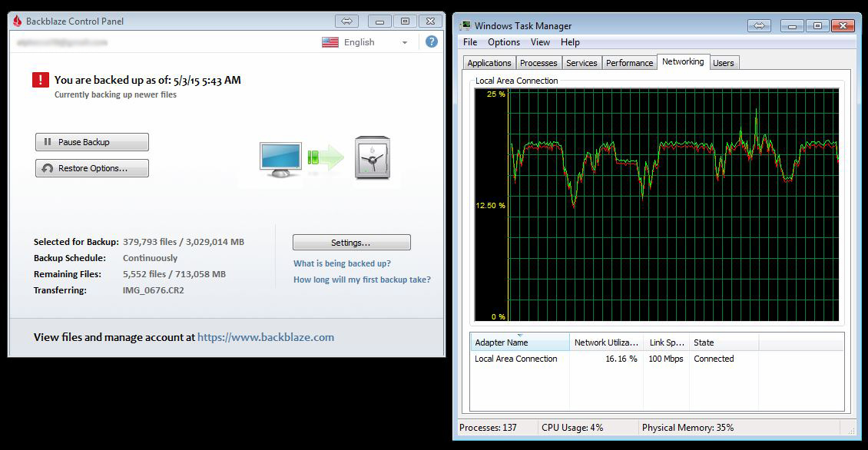
Task: Click the computer monitor backup icon
Action: 280,159
